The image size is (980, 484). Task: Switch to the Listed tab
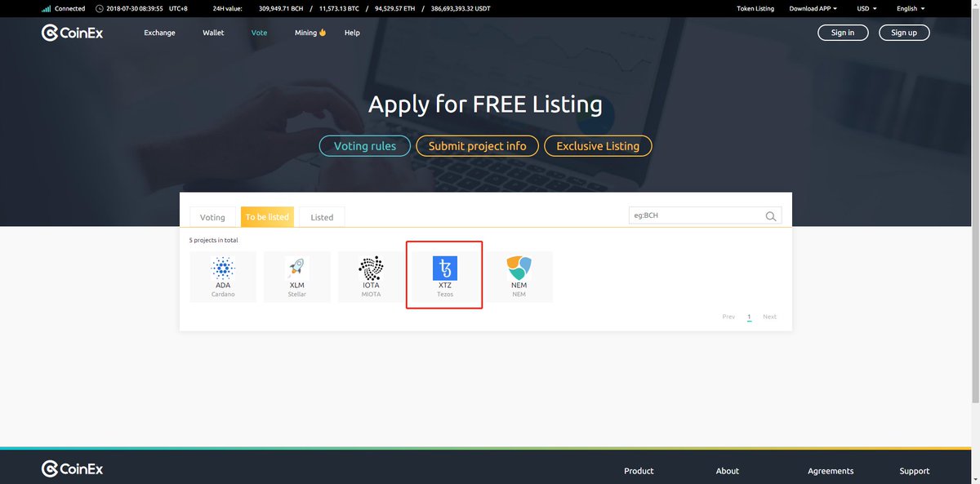[x=322, y=217]
